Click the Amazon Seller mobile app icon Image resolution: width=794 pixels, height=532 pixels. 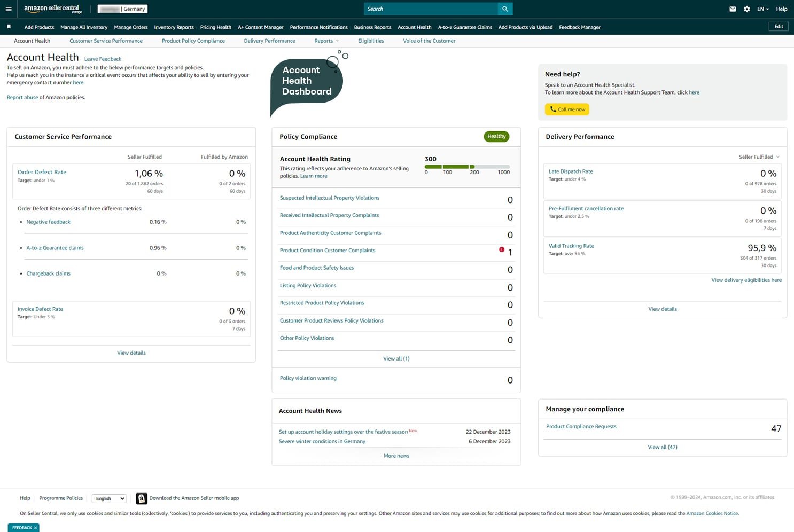[142, 498]
